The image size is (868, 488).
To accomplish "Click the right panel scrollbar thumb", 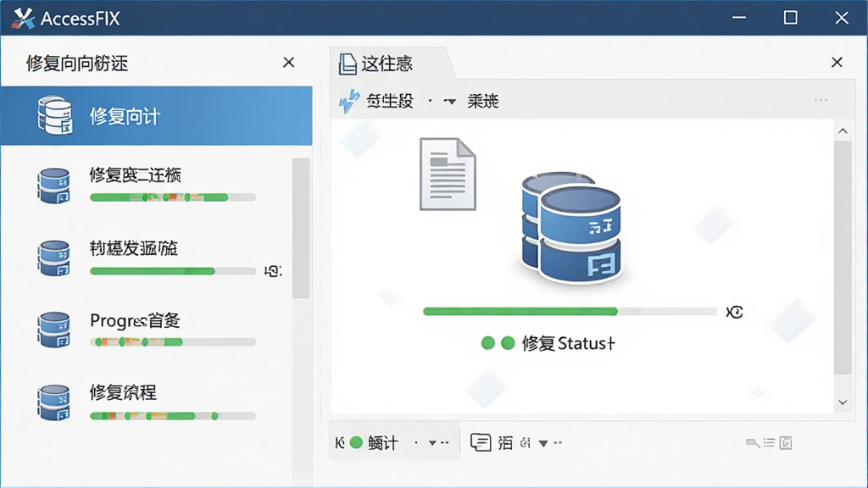I will point(843,258).
